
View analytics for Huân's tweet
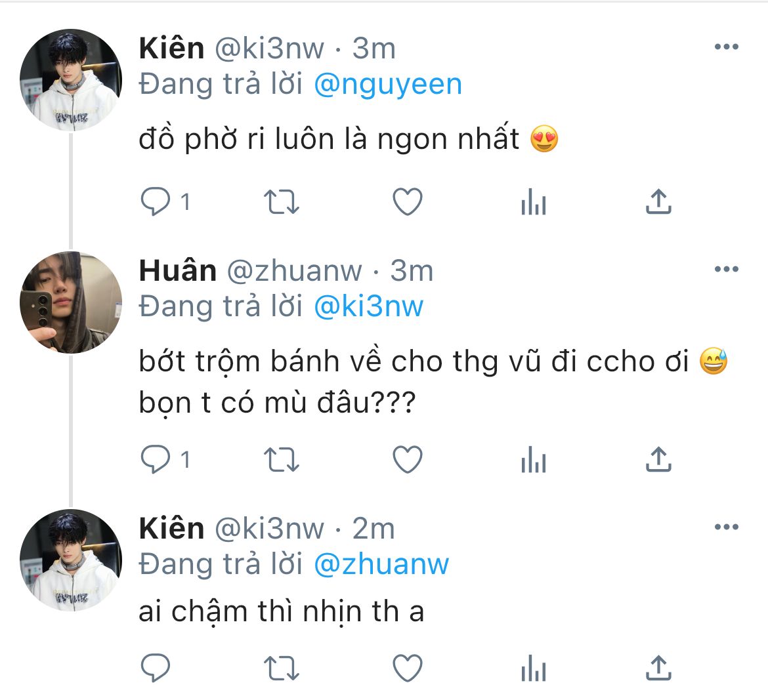(533, 461)
